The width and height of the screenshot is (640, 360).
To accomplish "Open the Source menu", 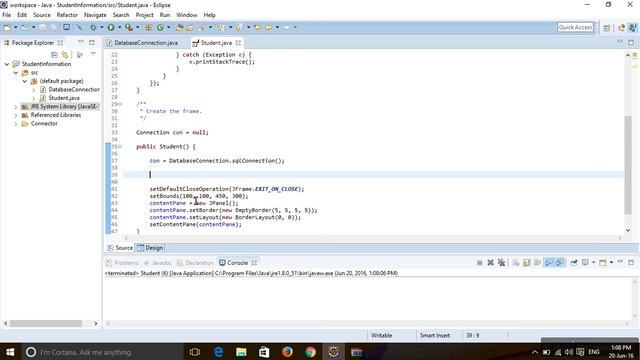I will tap(42, 15).
